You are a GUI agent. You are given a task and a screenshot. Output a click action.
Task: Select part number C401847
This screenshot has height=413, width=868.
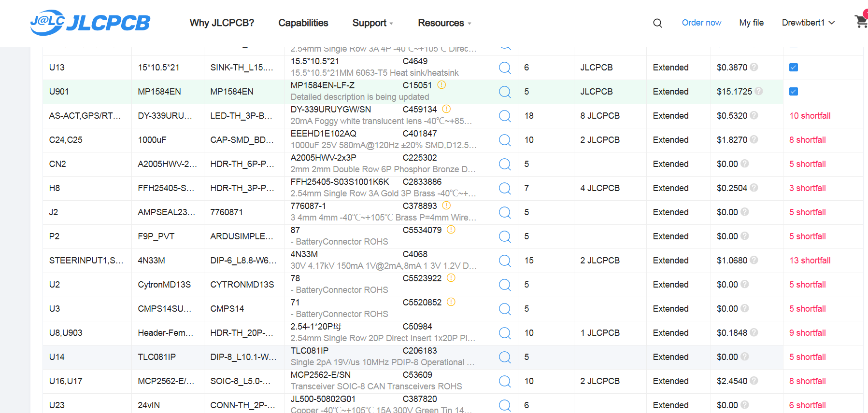coord(420,134)
